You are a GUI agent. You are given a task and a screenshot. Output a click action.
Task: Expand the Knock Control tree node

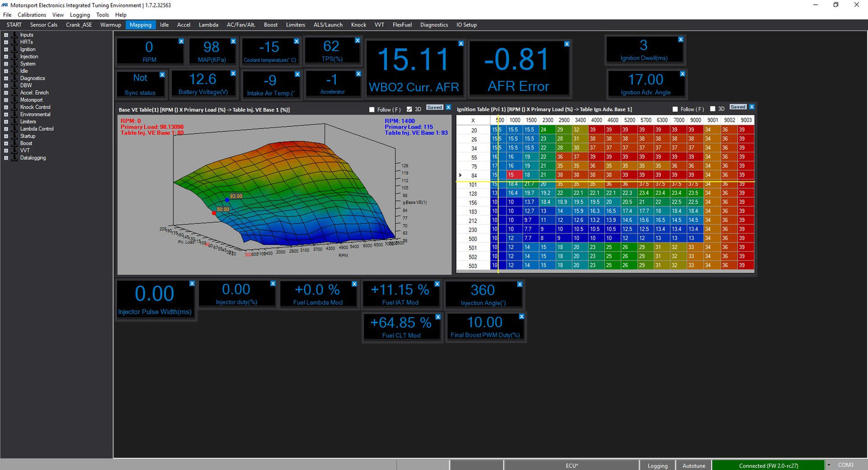[6, 107]
